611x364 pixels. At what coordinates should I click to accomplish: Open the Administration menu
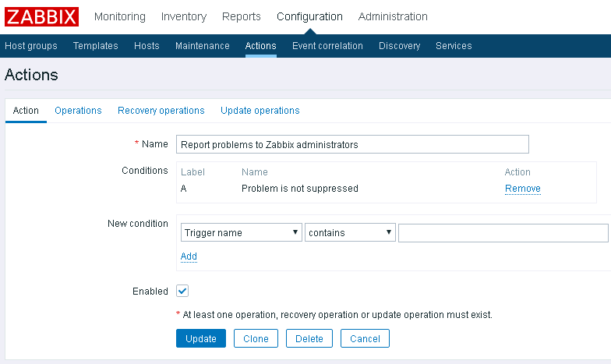[x=393, y=16]
